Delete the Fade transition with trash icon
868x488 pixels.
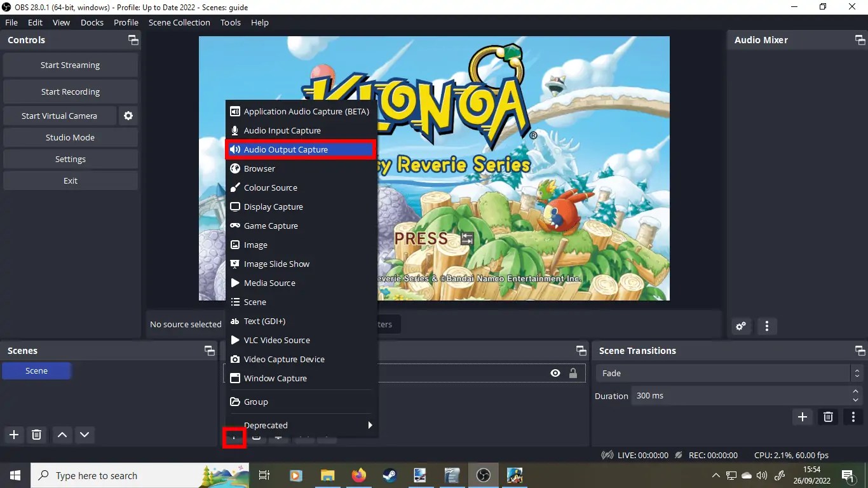coord(828,417)
